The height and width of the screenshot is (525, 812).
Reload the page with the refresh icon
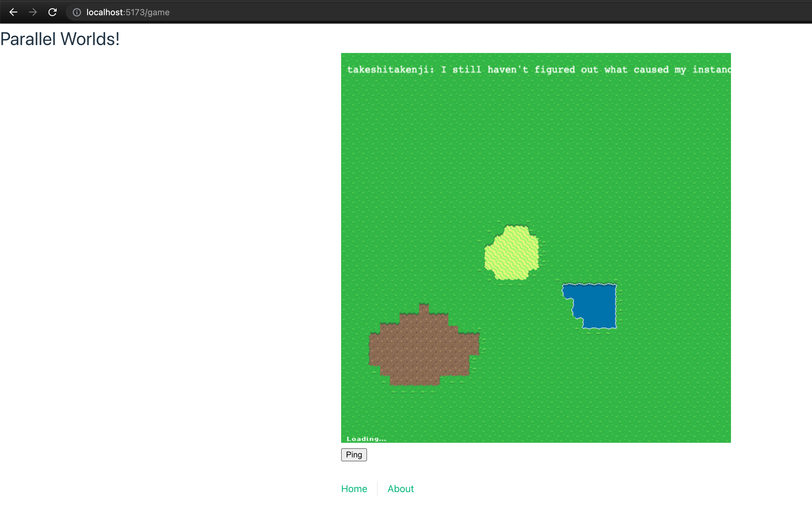pyautogui.click(x=52, y=12)
